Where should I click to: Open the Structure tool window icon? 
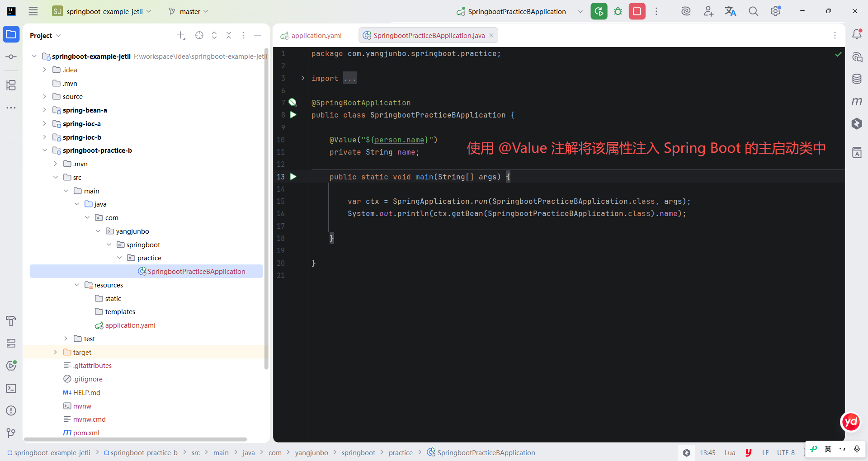coord(11,85)
